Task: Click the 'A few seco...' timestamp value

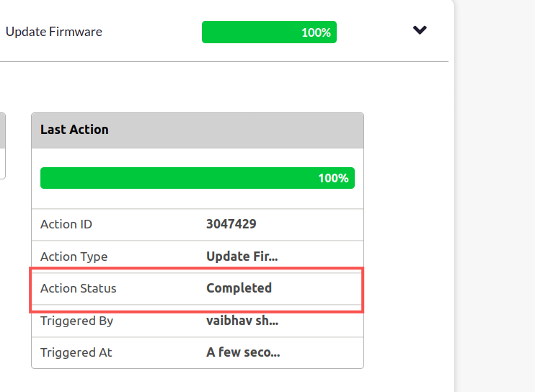Action: pos(242,352)
